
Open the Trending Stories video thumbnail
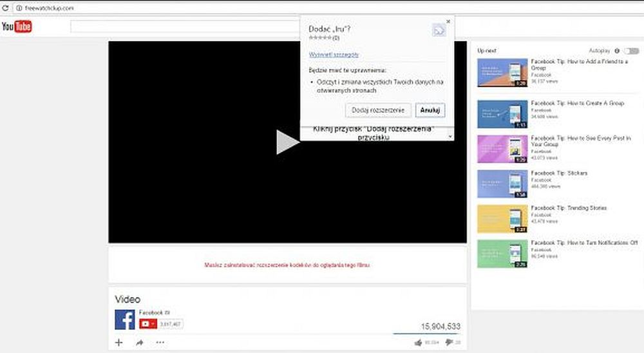click(x=502, y=219)
